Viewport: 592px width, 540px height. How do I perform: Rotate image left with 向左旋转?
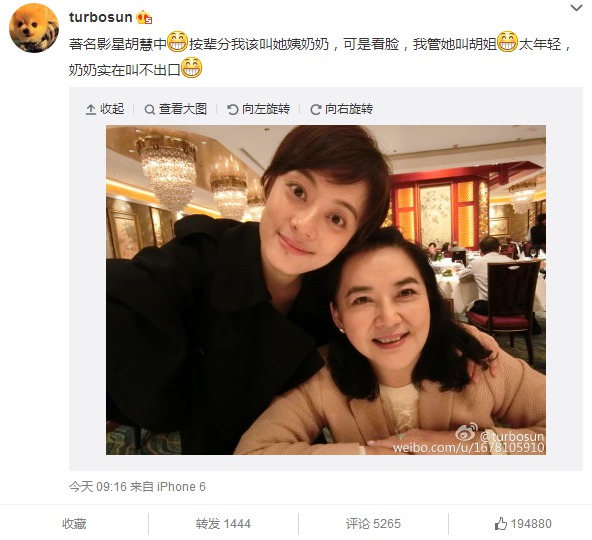point(258,109)
